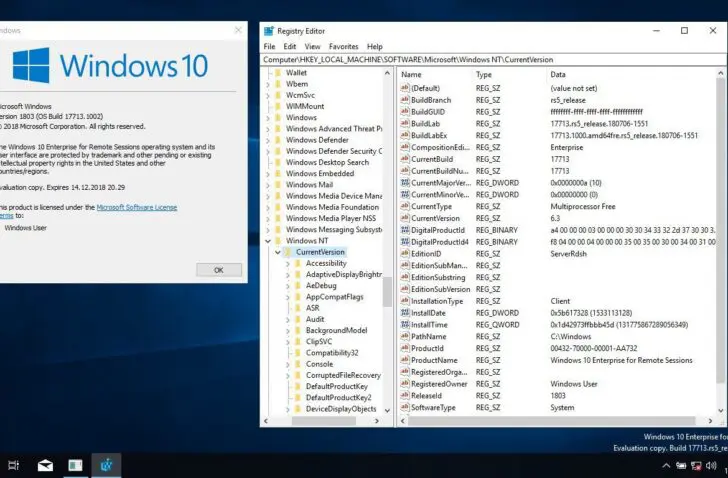Open the Mail app on the taskbar
Image resolution: width=728 pixels, height=478 pixels.
coord(45,465)
